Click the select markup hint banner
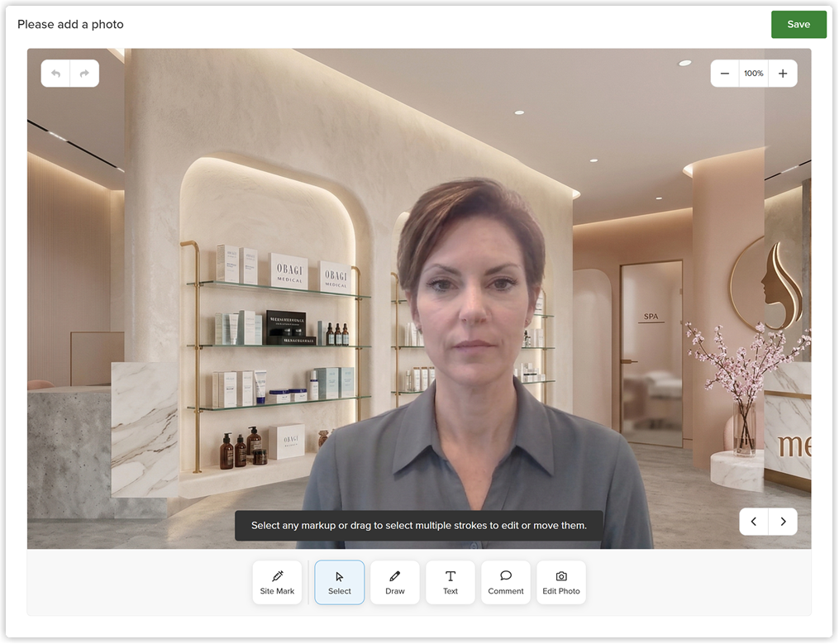Screen dimensions: 839x644 419,525
